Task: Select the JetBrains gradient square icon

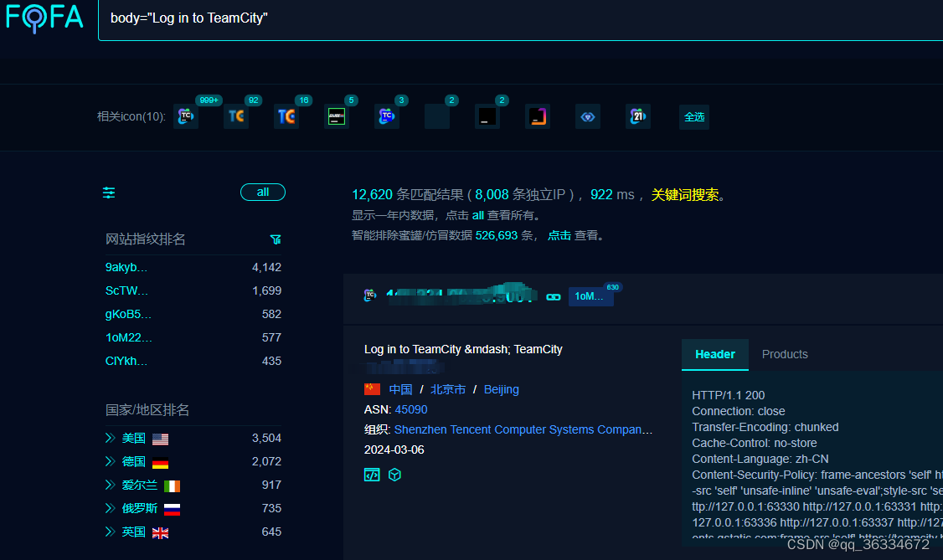Action: pos(538,116)
